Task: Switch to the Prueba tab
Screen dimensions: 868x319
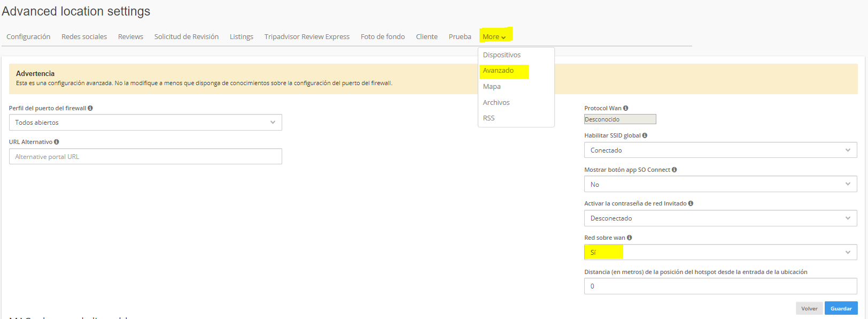Action: pos(460,36)
